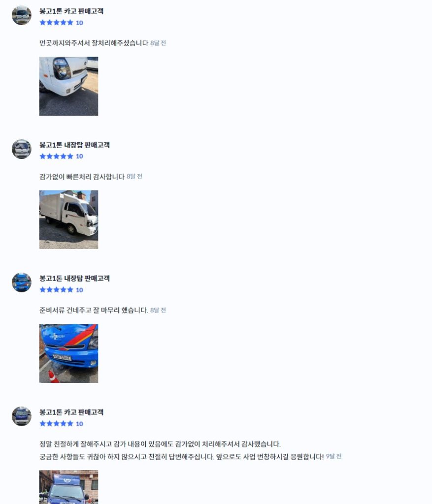432x504 pixels.
Task: Click the review text '감가없이 빠른처리 감사합니다'
Action: (x=82, y=177)
